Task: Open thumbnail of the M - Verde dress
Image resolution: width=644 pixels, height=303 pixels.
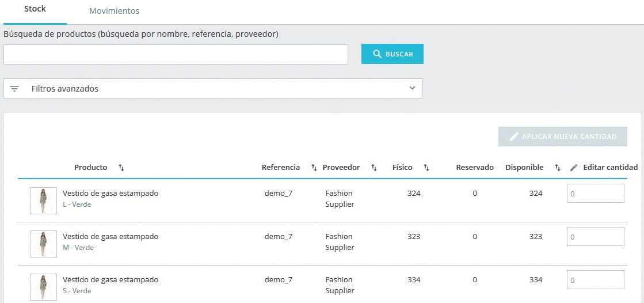Action: point(43,244)
